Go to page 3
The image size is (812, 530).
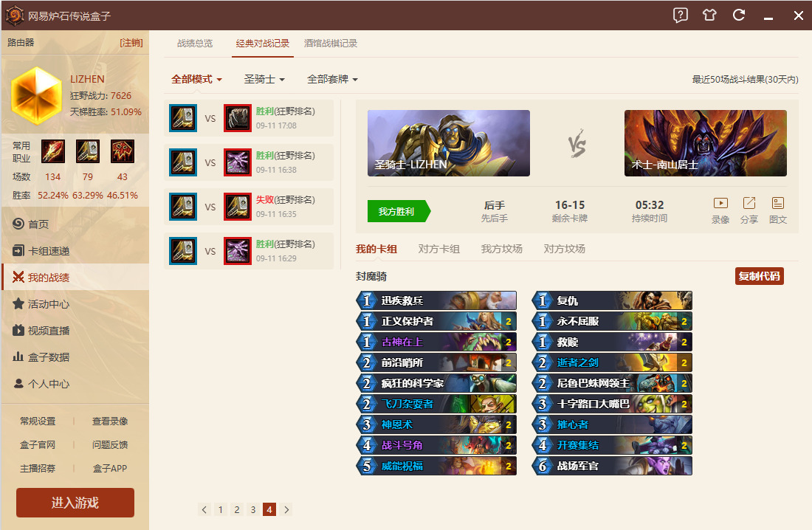(253, 510)
